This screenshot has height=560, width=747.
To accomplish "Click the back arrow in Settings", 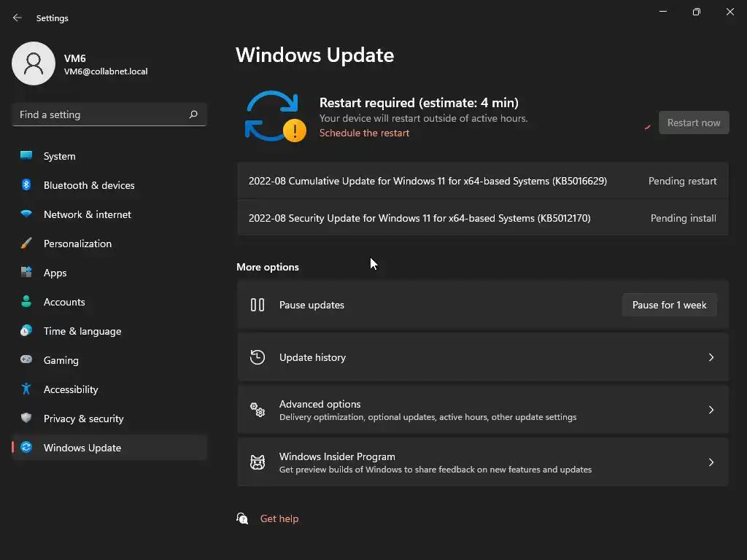I will [18, 17].
